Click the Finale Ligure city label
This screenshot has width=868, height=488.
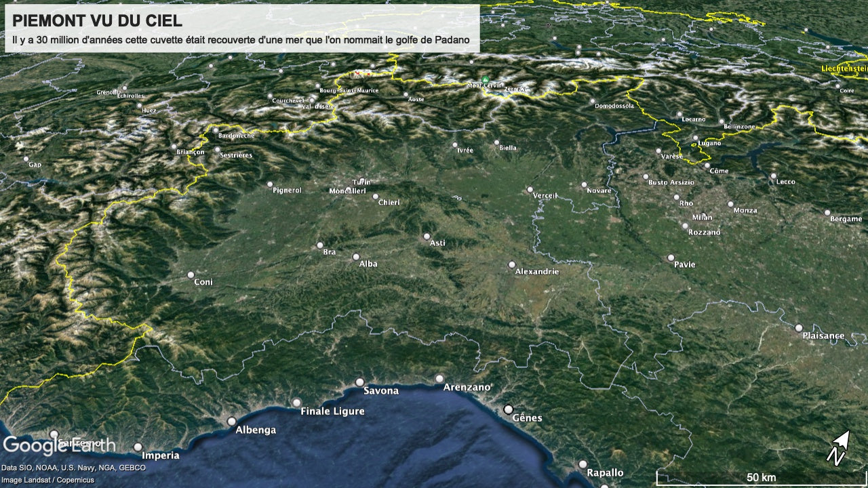(x=332, y=411)
